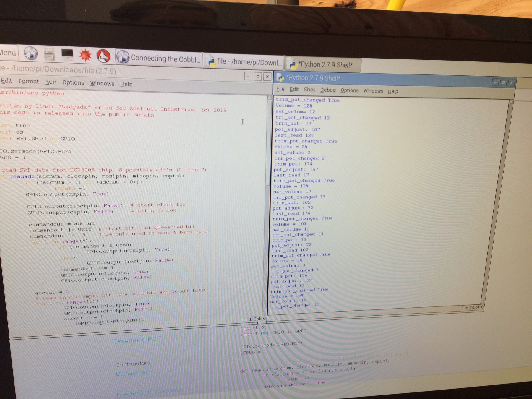
Task: Open the Help menu in the file editor
Action: [126, 85]
